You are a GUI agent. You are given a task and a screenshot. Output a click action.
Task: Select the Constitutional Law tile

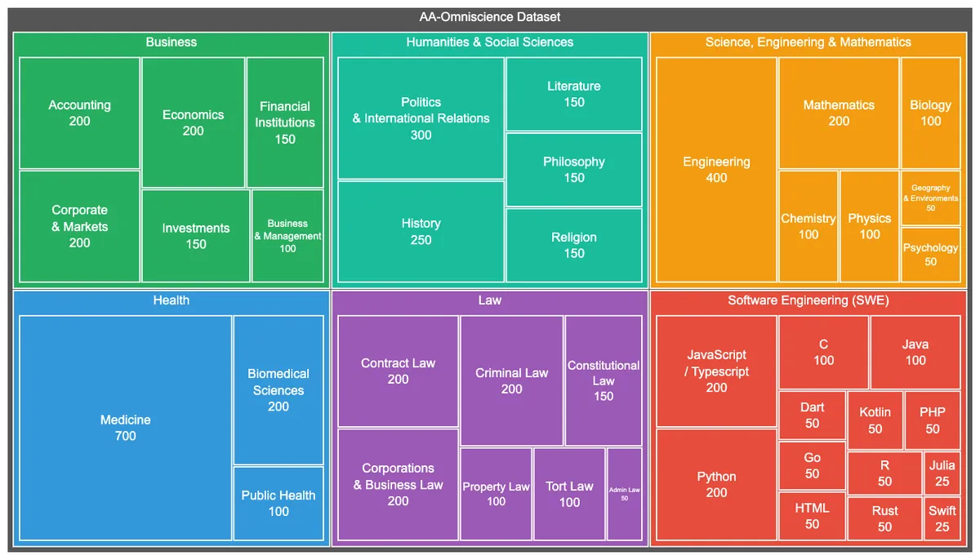coord(604,380)
